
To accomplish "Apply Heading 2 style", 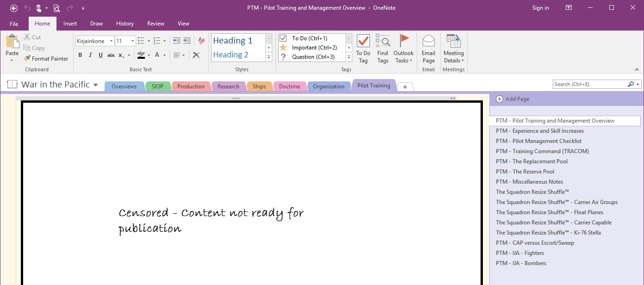I will (x=238, y=55).
